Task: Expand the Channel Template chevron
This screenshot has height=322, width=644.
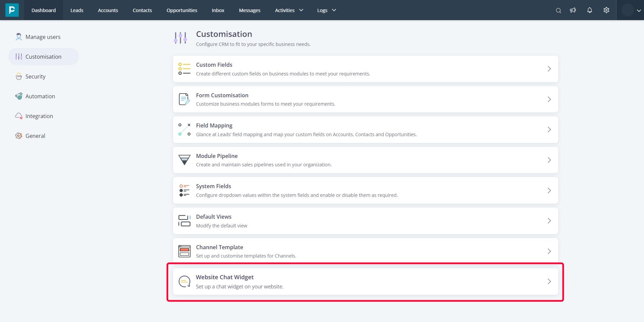Action: point(549,251)
